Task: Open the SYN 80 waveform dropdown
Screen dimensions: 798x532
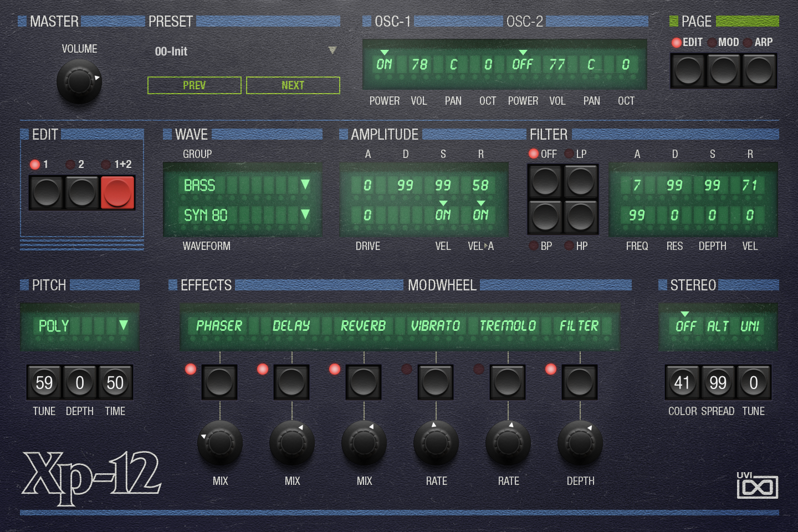Action: click(x=306, y=216)
